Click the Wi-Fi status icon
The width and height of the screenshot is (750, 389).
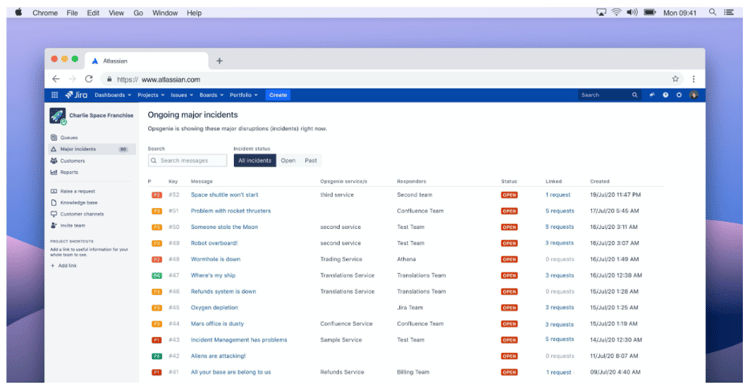click(617, 12)
